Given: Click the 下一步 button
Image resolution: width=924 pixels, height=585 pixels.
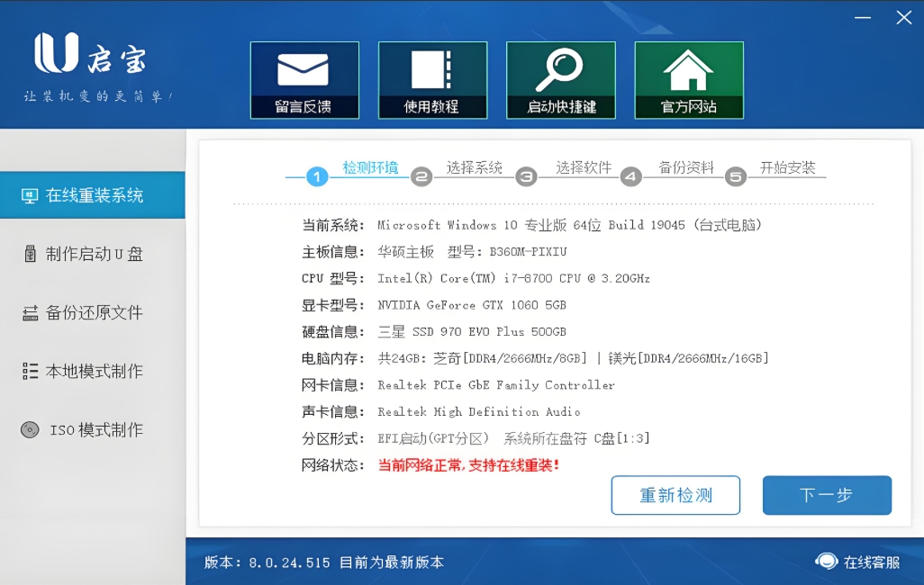Looking at the screenshot, I should point(827,496).
